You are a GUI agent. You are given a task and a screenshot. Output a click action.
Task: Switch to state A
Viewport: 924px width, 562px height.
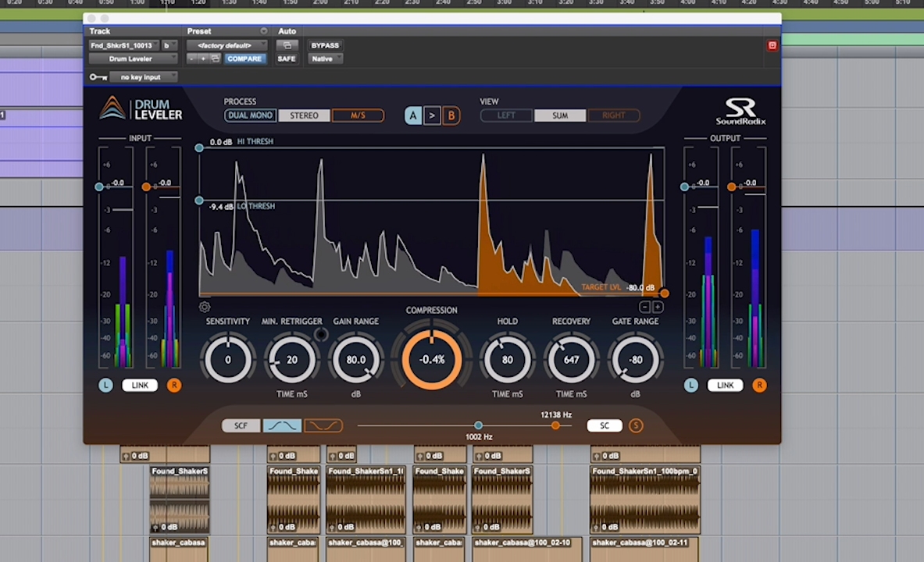click(x=413, y=116)
